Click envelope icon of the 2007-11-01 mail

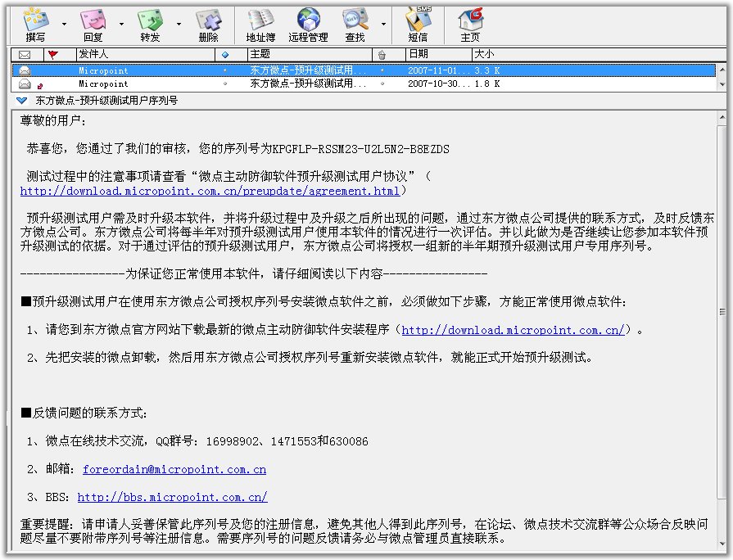(x=25, y=70)
